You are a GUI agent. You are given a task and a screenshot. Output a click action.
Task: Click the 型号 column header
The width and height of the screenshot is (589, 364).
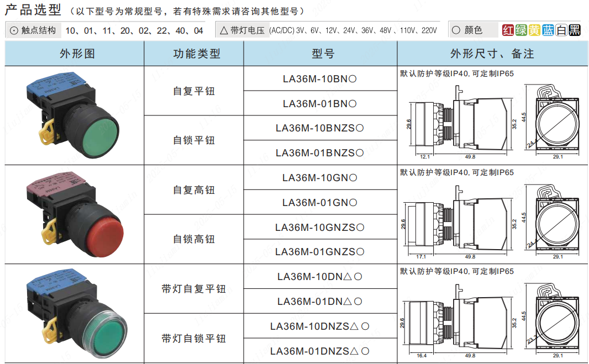[320, 54]
